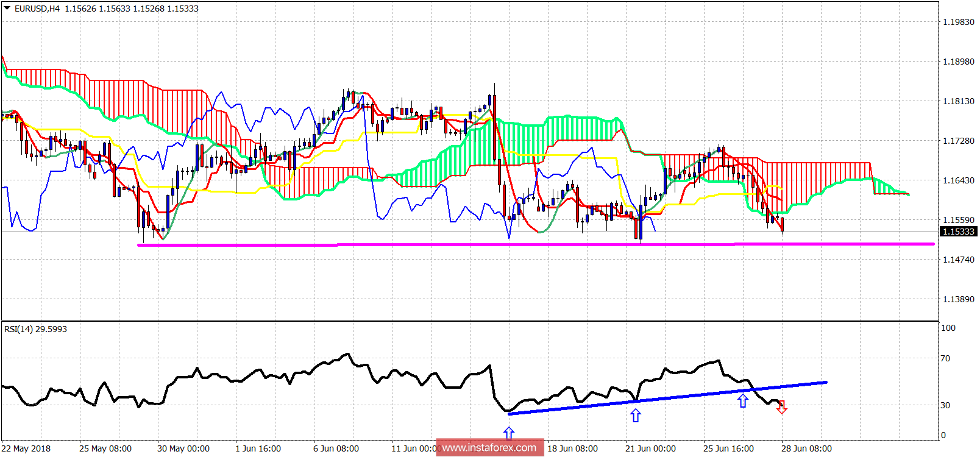The height and width of the screenshot is (457, 980).
Task: Click the 18 Jun 08:00 time label
Action: pyautogui.click(x=573, y=448)
